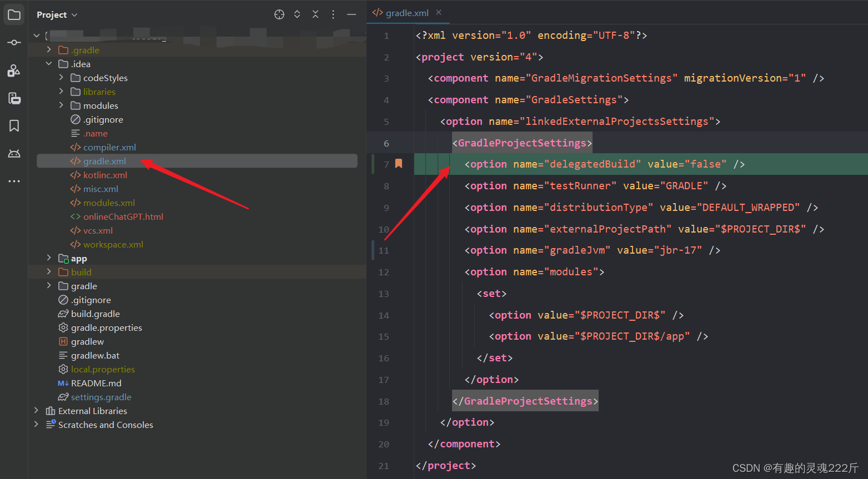Expand the build folder
This screenshot has width=868, height=479.
[x=49, y=272]
